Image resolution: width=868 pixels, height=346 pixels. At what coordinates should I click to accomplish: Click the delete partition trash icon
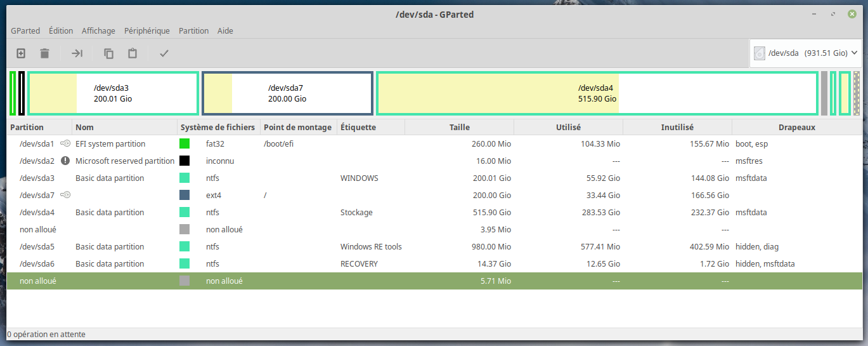point(45,53)
